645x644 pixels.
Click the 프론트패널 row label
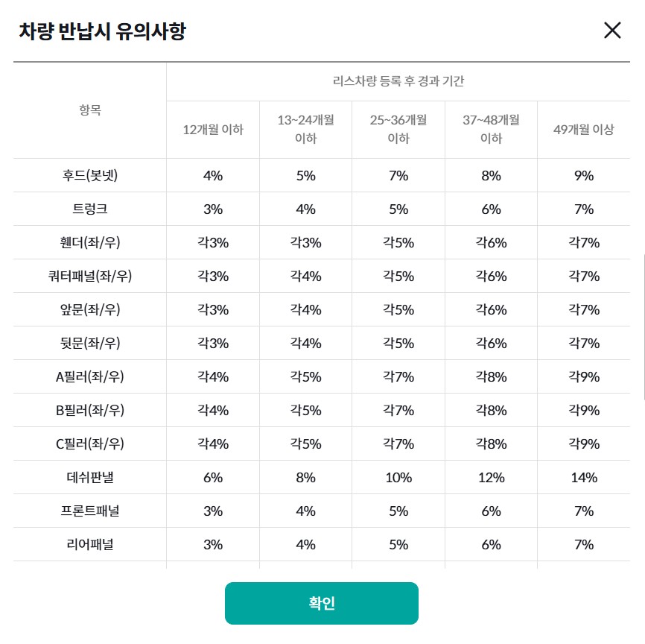click(90, 511)
